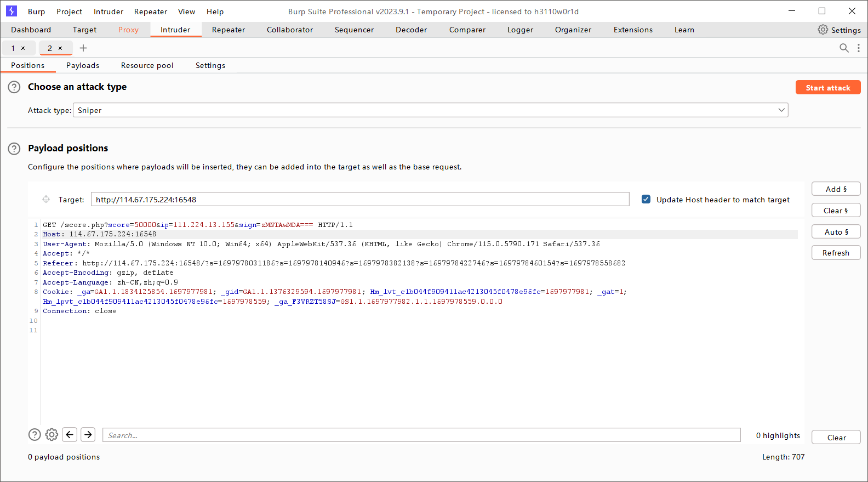The image size is (868, 482).
Task: Open help for Choose an attack type
Action: 14,87
